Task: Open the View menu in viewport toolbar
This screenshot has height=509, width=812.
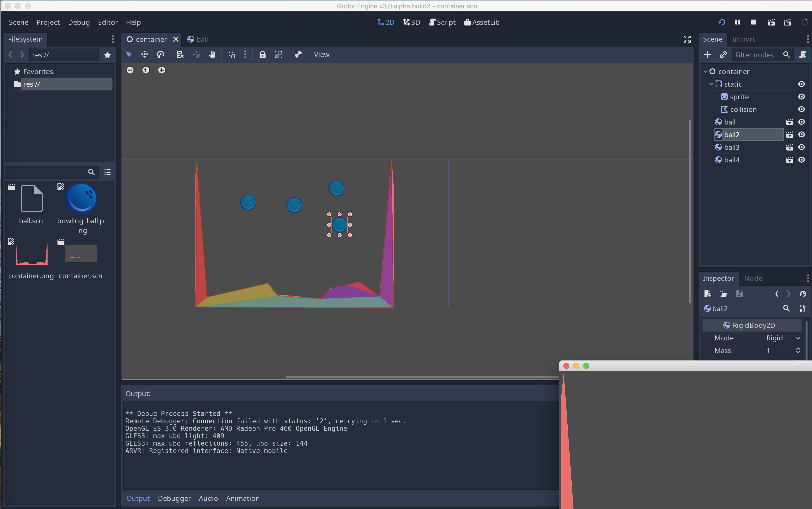Action: (322, 54)
